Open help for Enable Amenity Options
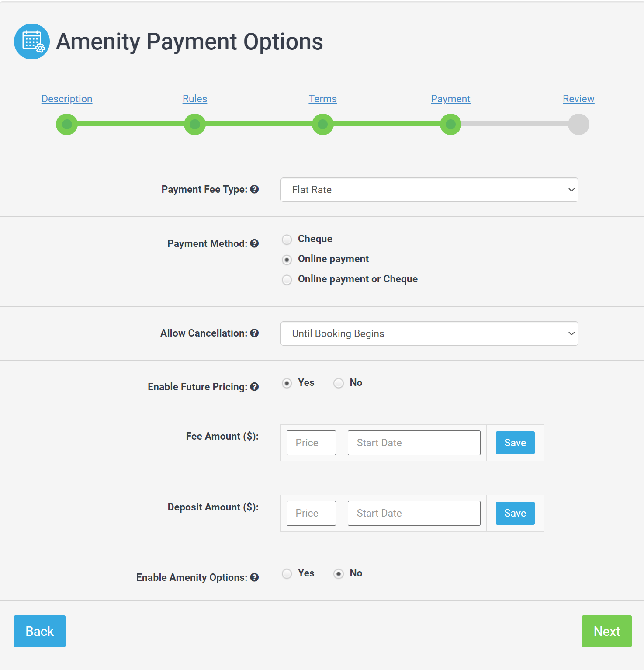 point(255,577)
